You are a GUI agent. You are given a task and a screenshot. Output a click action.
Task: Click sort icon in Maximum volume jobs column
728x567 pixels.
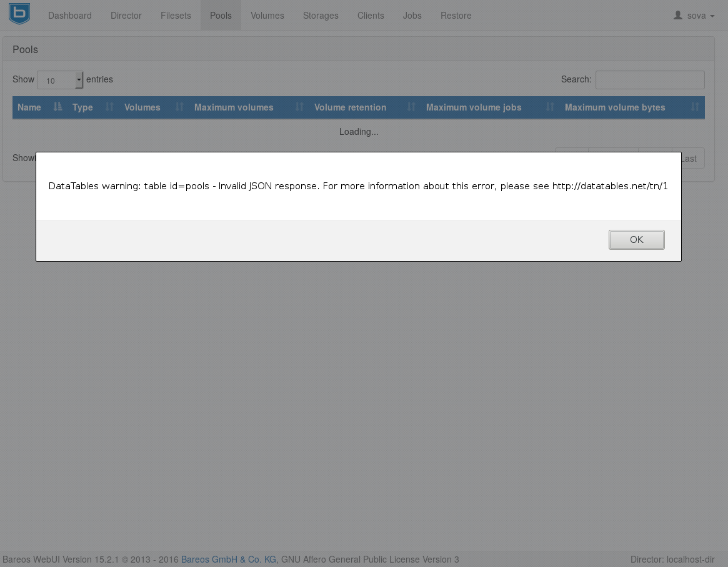550,107
